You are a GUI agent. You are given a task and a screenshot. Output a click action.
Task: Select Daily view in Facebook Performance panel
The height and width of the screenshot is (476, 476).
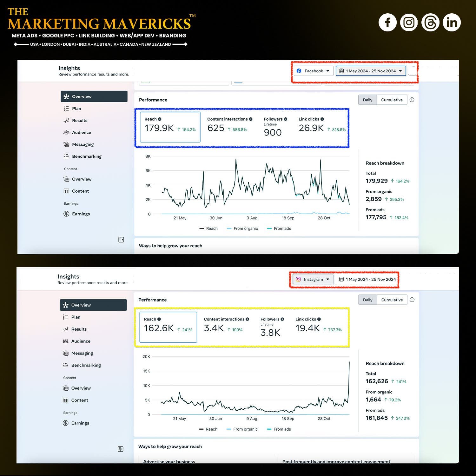pos(367,100)
